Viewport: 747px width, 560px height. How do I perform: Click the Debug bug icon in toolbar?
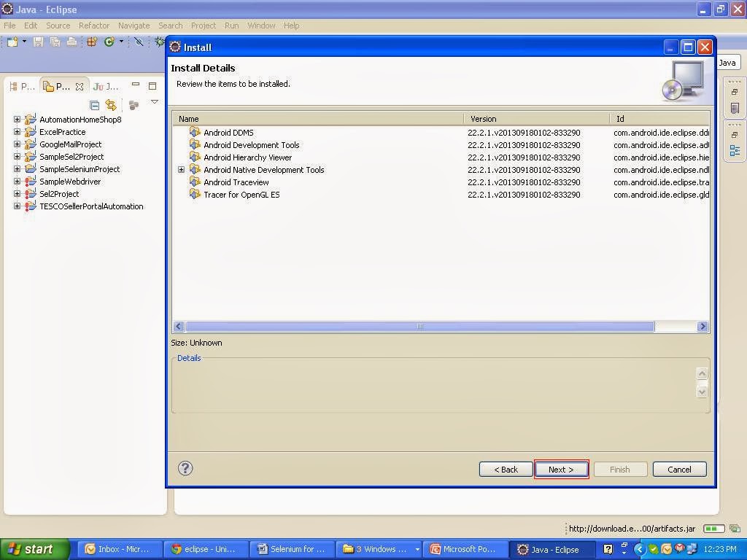click(160, 42)
